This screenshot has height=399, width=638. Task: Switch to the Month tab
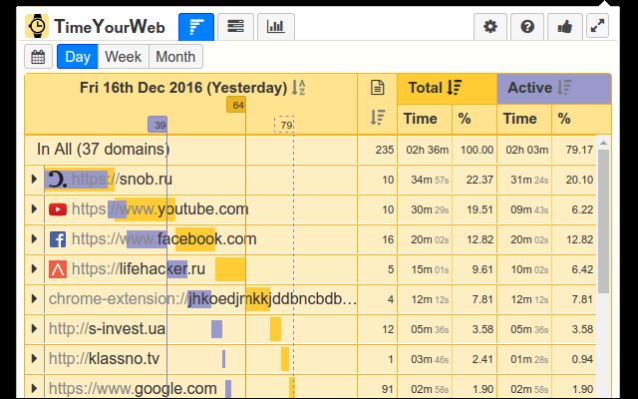(176, 57)
